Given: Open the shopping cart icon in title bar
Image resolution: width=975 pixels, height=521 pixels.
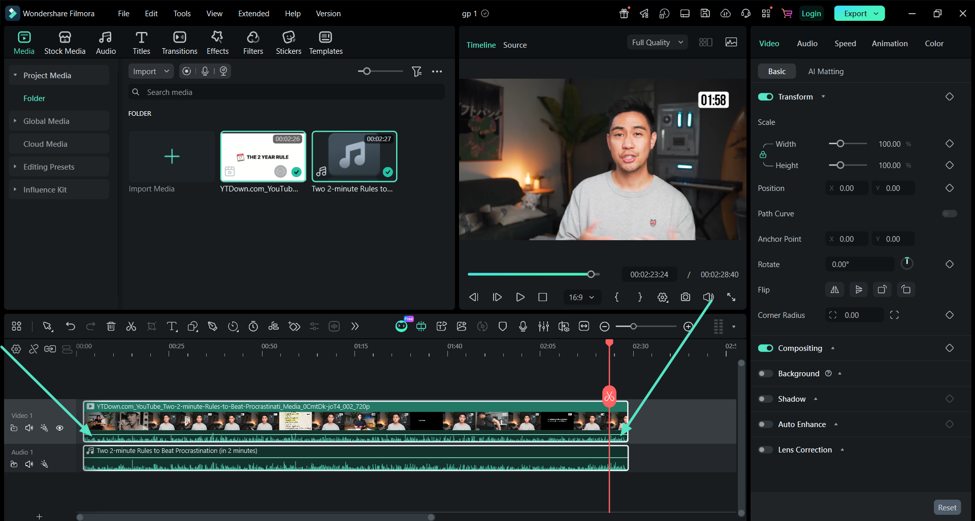Looking at the screenshot, I should coord(787,13).
